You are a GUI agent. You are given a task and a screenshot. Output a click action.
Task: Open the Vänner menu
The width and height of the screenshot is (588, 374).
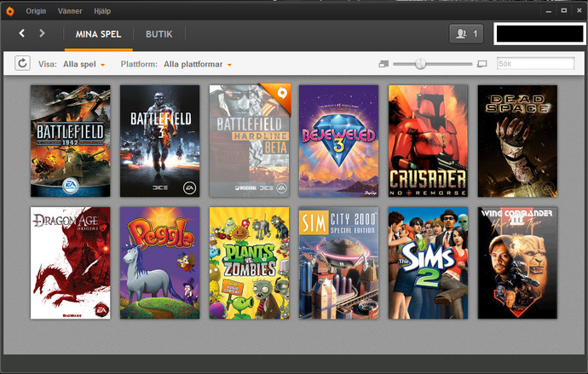[x=70, y=11]
